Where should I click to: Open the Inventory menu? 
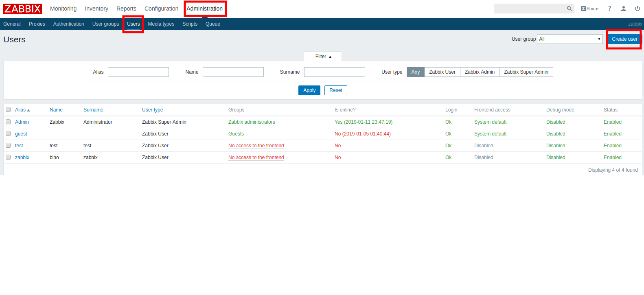click(96, 9)
